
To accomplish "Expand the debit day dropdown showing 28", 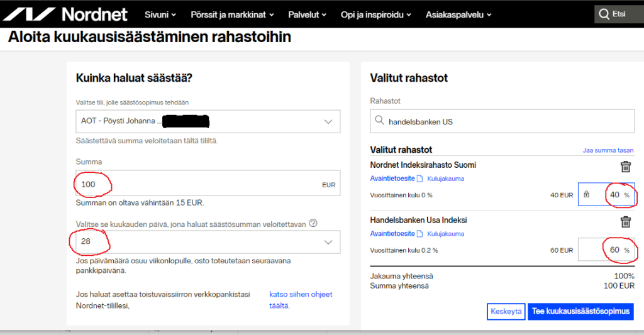I will [x=208, y=242].
